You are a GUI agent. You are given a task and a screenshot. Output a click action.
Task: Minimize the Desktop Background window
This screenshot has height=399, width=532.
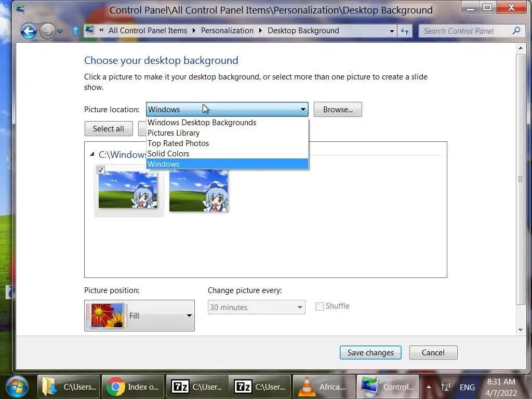tap(470, 8)
